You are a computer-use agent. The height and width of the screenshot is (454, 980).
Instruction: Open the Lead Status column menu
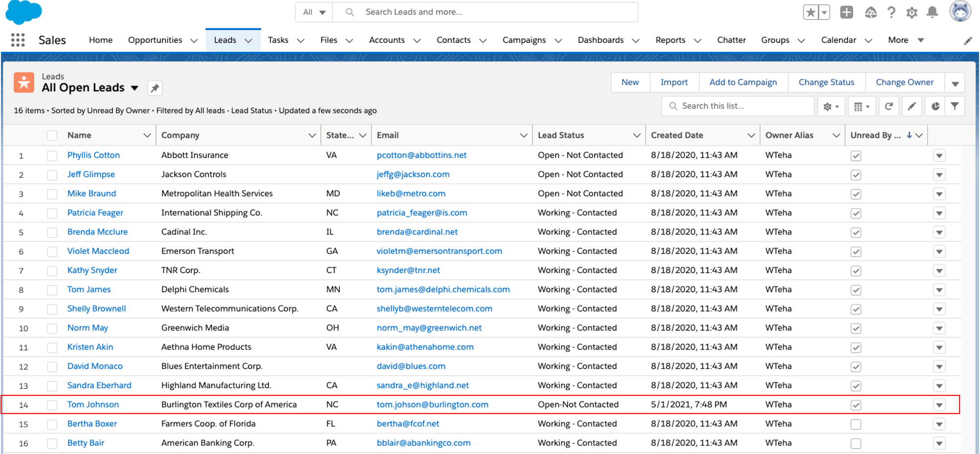click(636, 135)
